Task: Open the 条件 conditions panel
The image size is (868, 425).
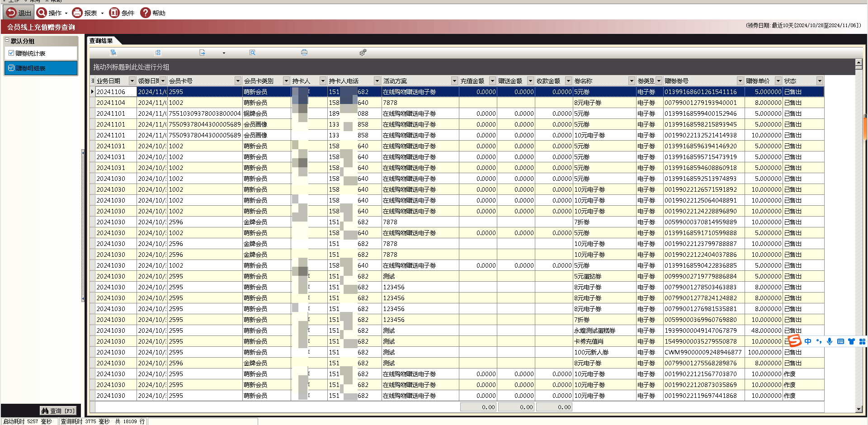Action: [122, 13]
